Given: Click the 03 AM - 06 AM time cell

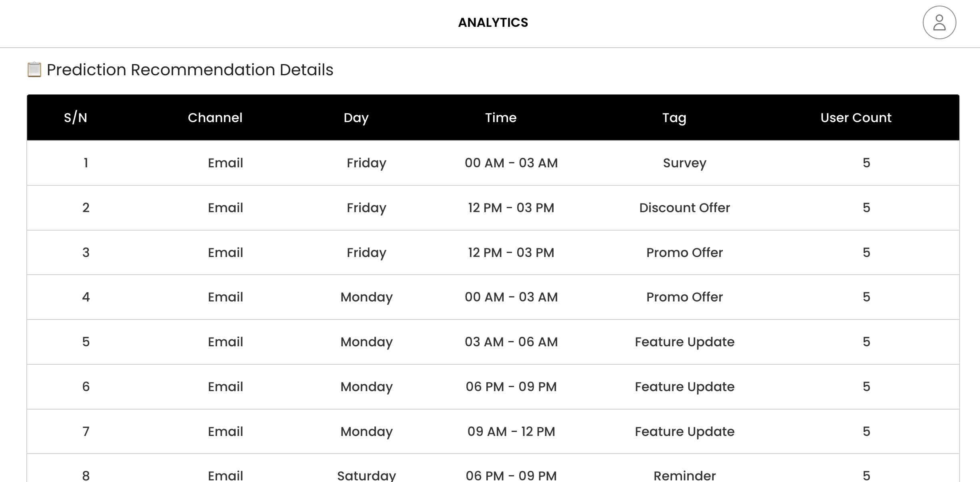Looking at the screenshot, I should [x=511, y=342].
